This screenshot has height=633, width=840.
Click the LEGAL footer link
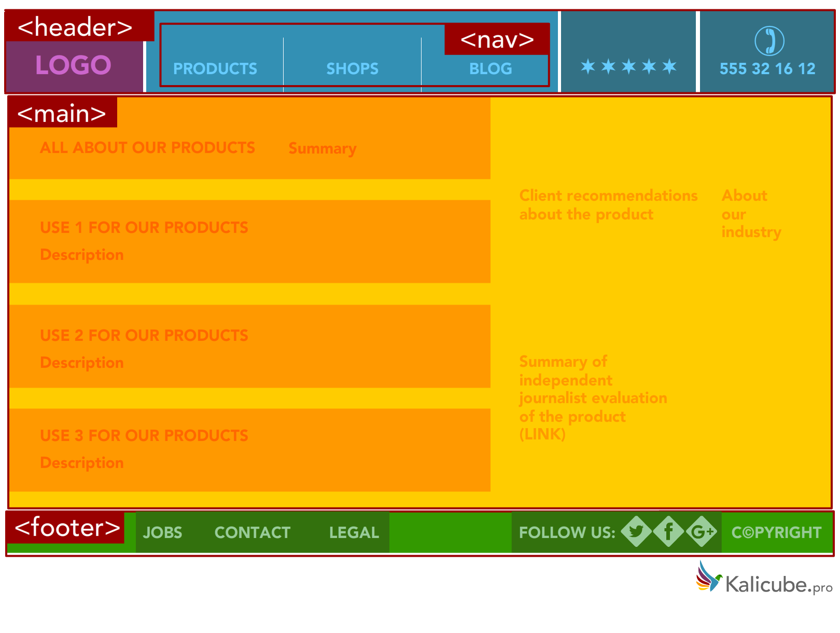point(353,532)
